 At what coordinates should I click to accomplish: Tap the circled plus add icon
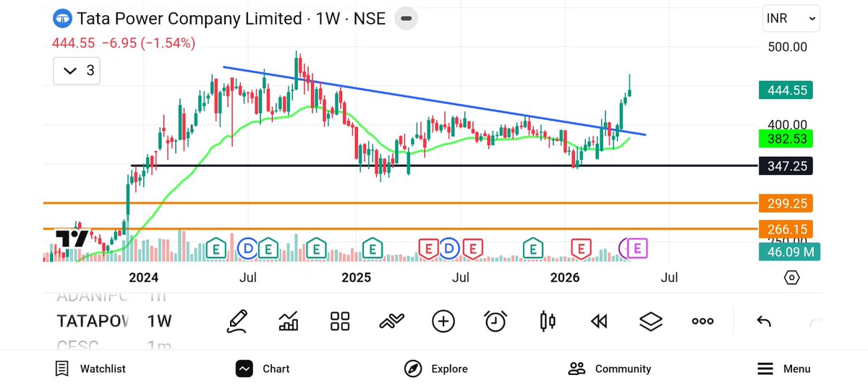443,322
